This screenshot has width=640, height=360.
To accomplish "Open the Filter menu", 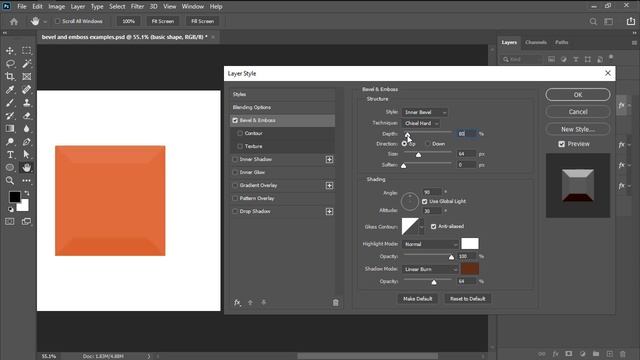I will click(137, 7).
